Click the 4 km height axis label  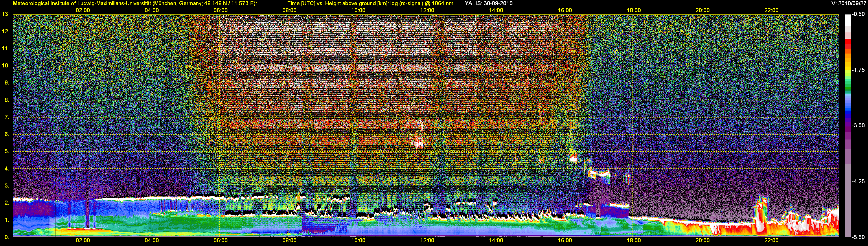[x=7, y=168]
